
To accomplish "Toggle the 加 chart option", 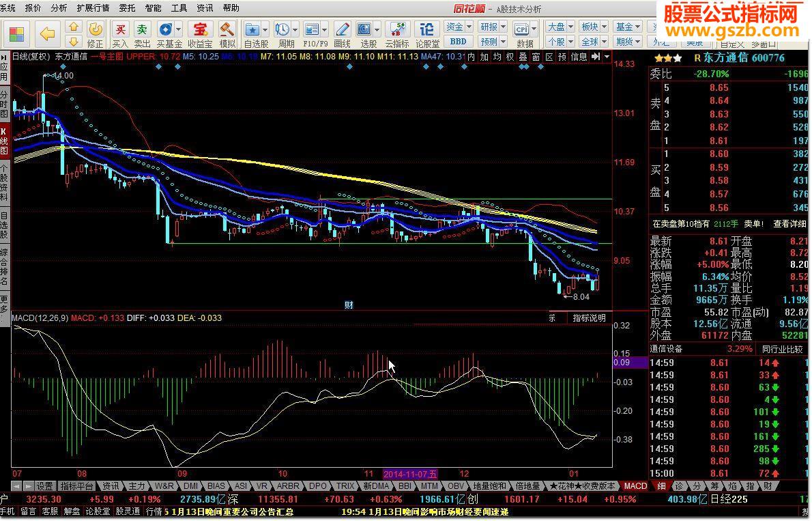I will point(484,57).
